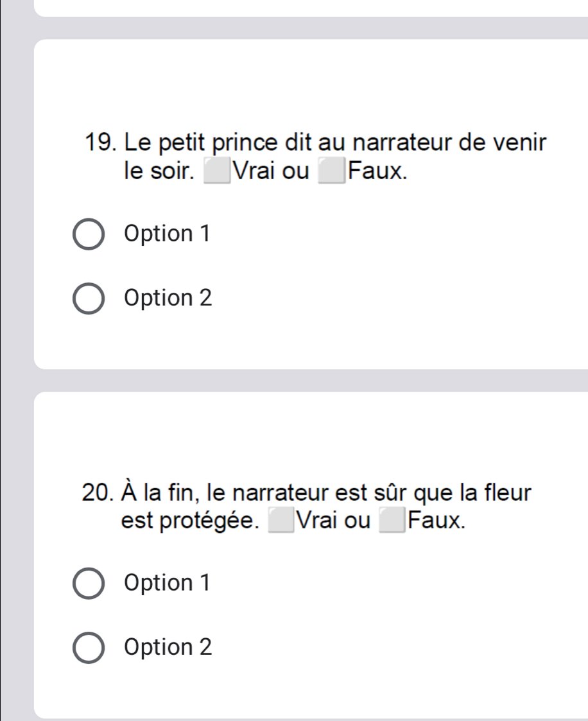Viewport: 588px width, 721px height.
Task: Click the word "Faux." in question 19
Action: 377,172
